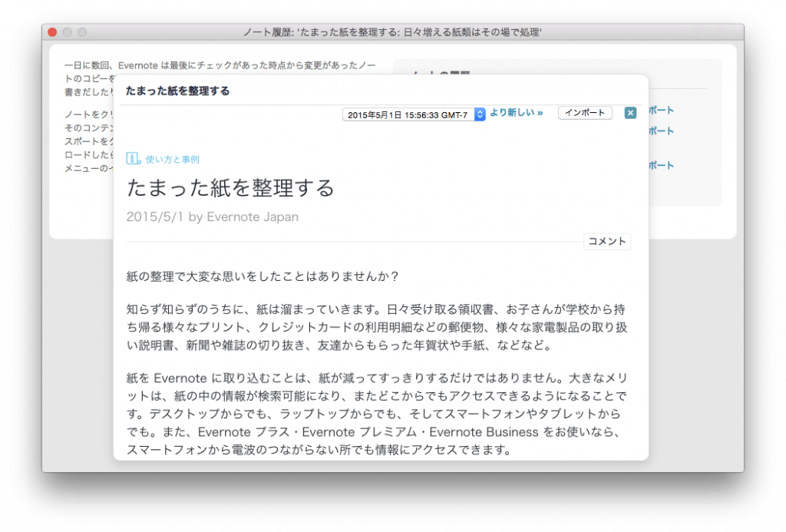Click the 2015/5/1 by Evernote Japan byline
The width and height of the screenshot is (786, 532).
click(x=213, y=216)
